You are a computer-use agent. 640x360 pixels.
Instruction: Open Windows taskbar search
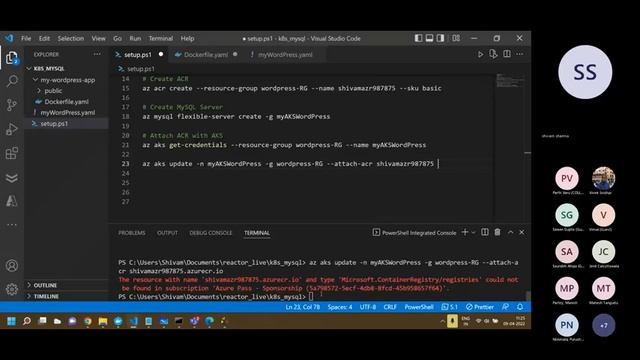27,321
